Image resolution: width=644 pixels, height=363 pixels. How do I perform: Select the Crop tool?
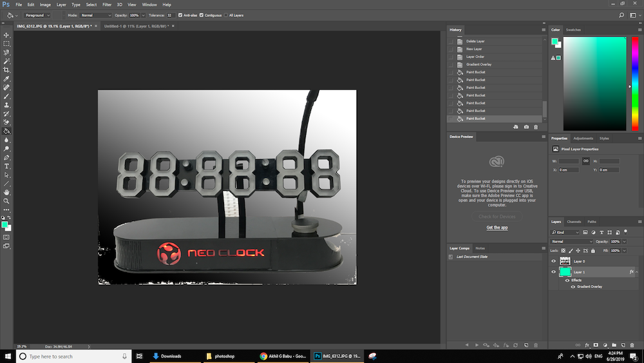pos(6,70)
